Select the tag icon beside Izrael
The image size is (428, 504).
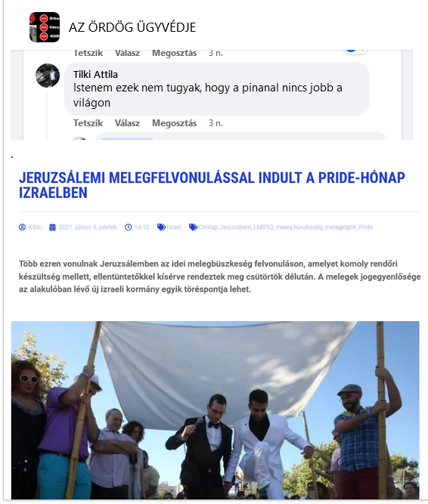click(x=161, y=227)
